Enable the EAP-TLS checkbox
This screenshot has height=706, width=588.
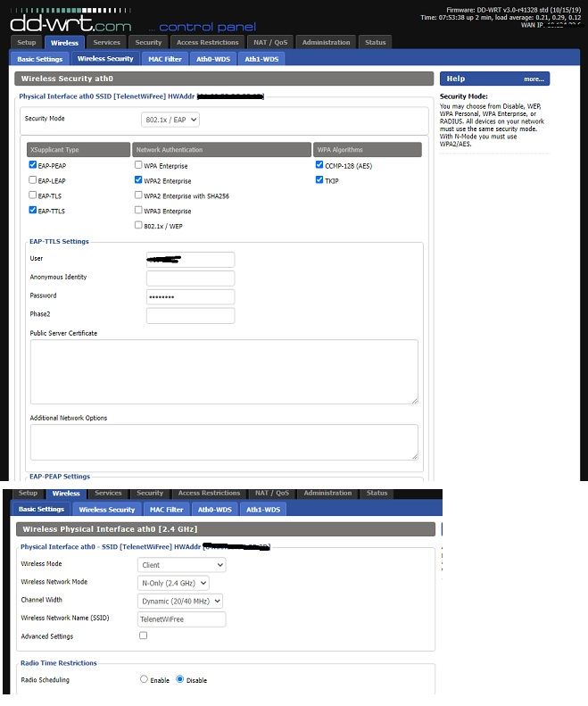coord(33,195)
